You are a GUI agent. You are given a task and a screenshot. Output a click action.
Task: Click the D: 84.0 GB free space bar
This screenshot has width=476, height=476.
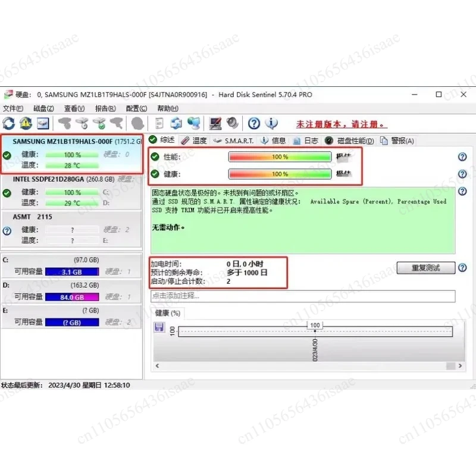[x=72, y=297]
